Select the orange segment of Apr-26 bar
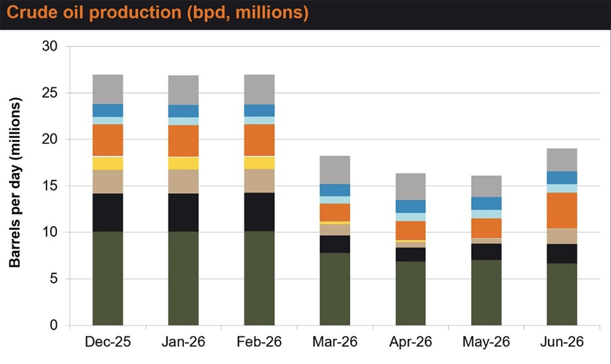Image resolution: width=611 pixels, height=364 pixels. (x=411, y=231)
